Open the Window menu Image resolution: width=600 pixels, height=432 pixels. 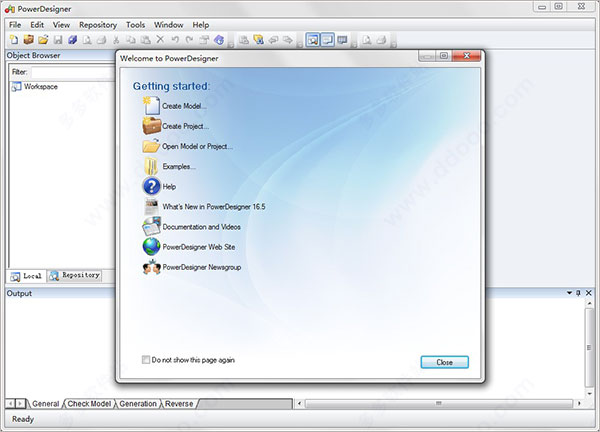tap(168, 25)
